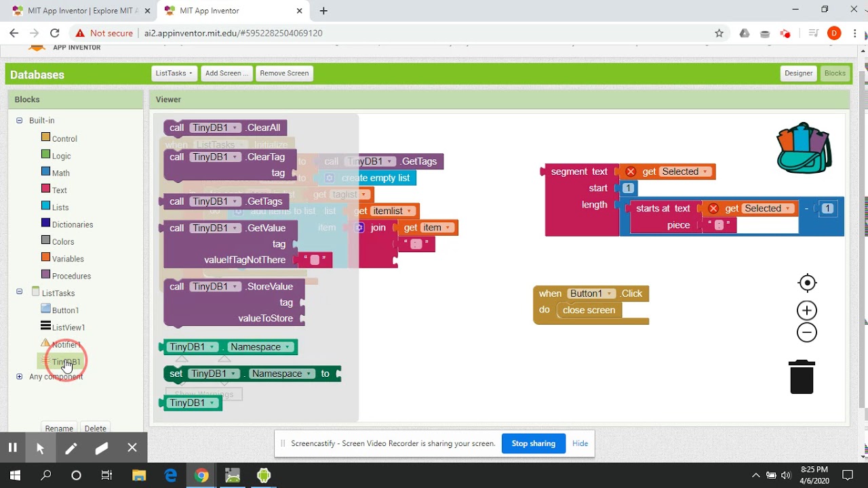868x488 pixels.
Task: Expand the Any component tree
Action: [19, 377]
